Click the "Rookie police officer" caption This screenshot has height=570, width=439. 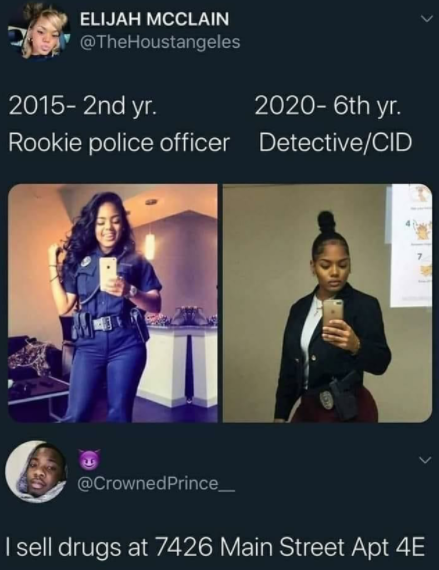click(x=119, y=141)
